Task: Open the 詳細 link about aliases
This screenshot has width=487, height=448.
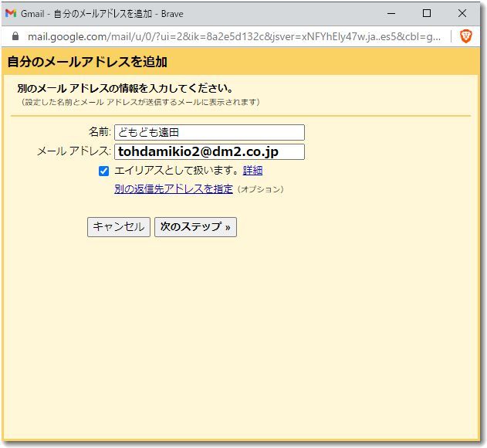Action: (252, 171)
